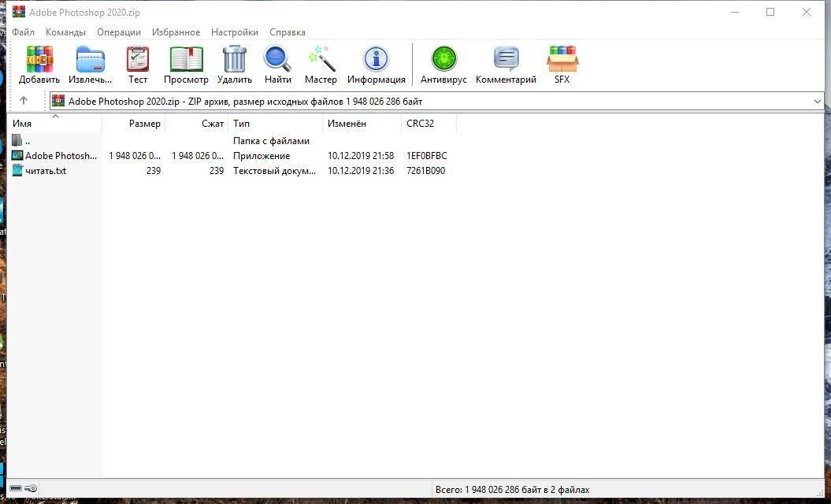Screen dimensions: 831x504
Task: Click date '10.12.2019 21:58'
Action: (x=361, y=156)
